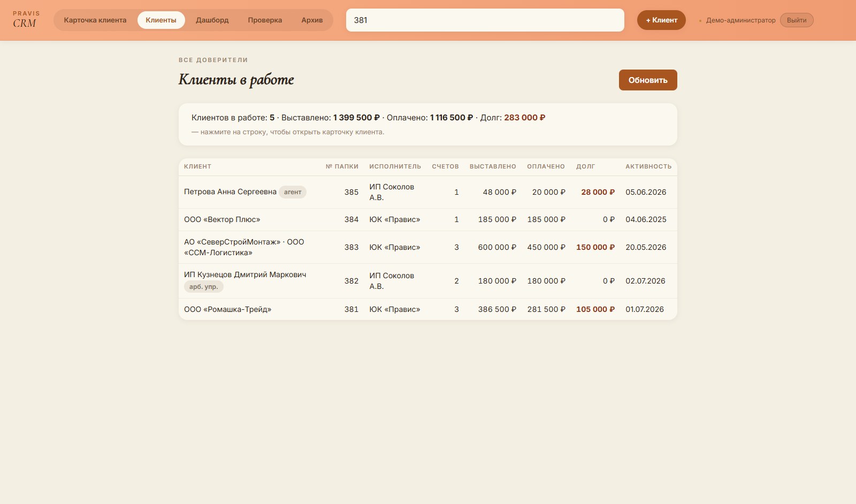The width and height of the screenshot is (856, 504).
Task: Click activity date 02.07.2026
Action: coord(645,281)
